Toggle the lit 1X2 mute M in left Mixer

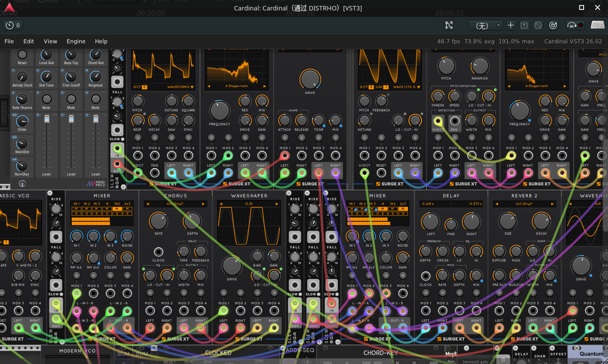pyautogui.click(x=117, y=209)
